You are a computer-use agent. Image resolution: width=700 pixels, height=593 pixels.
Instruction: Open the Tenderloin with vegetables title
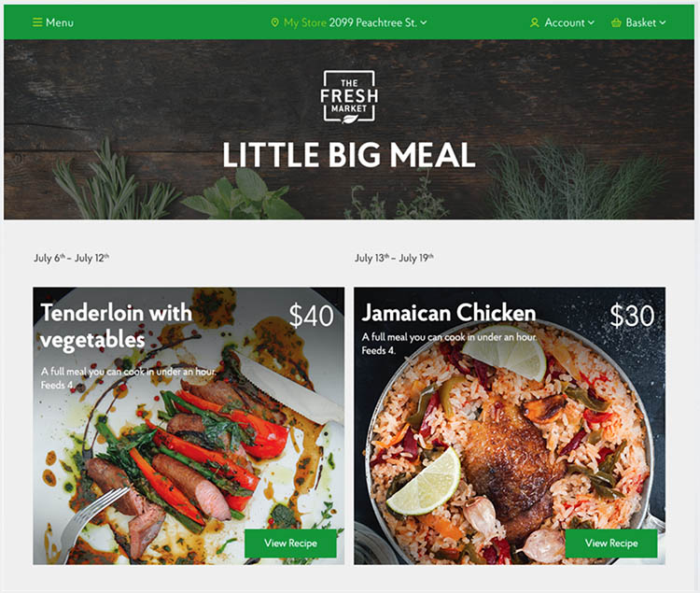coord(116,326)
